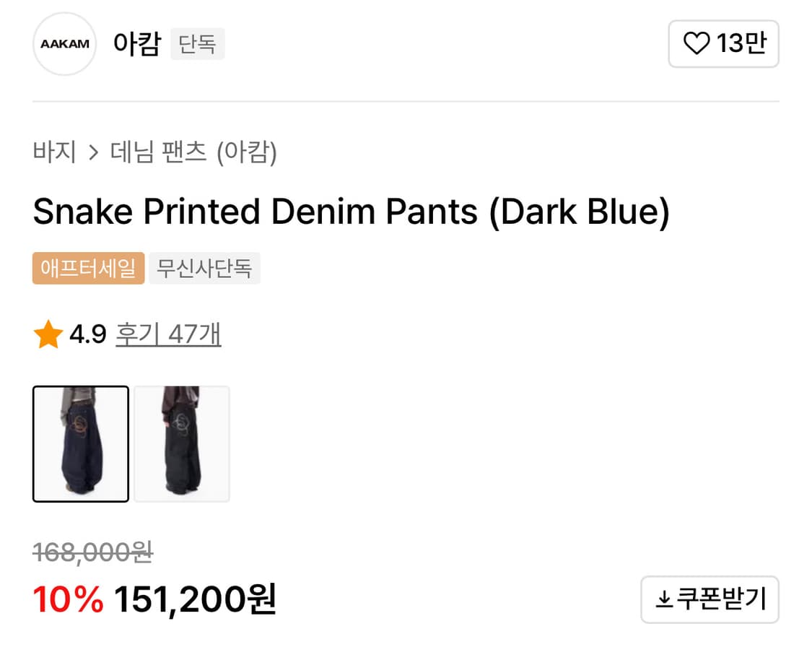Tap the heart icon to like product
This screenshot has width=812, height=655.
point(697,44)
